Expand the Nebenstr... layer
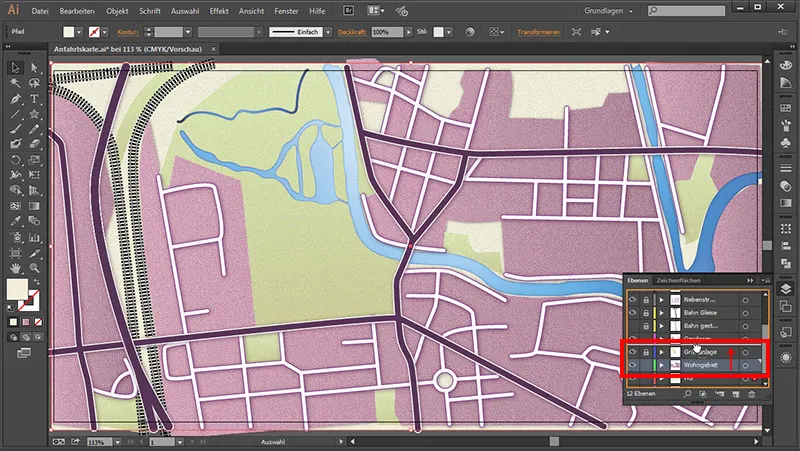The image size is (800, 451). pos(662,299)
